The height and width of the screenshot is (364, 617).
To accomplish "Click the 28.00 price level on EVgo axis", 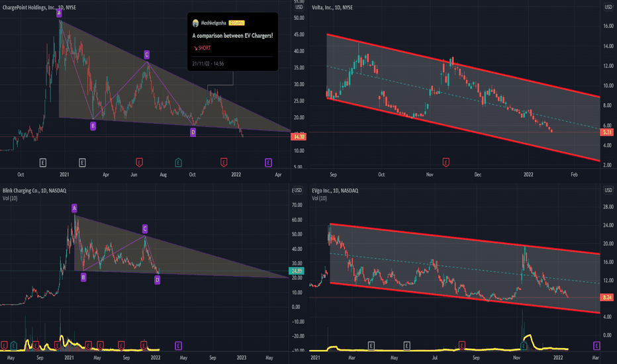I will (608, 206).
